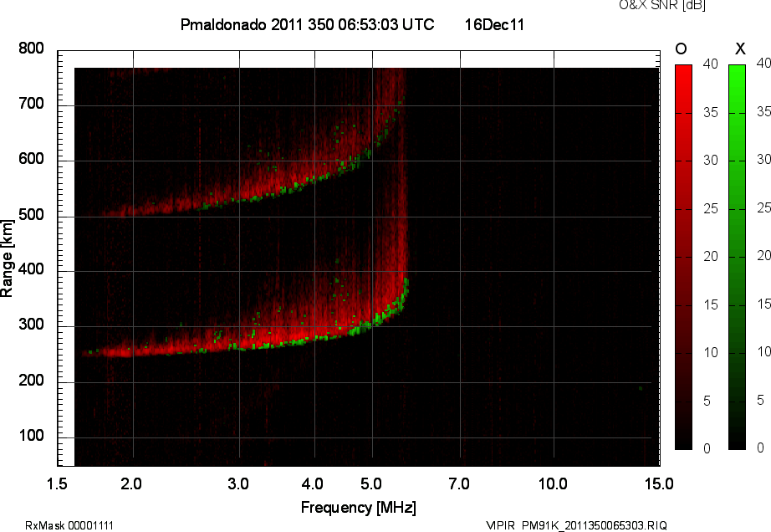
Task: Click the 15 dB label on red colorbar
Action: (x=711, y=305)
